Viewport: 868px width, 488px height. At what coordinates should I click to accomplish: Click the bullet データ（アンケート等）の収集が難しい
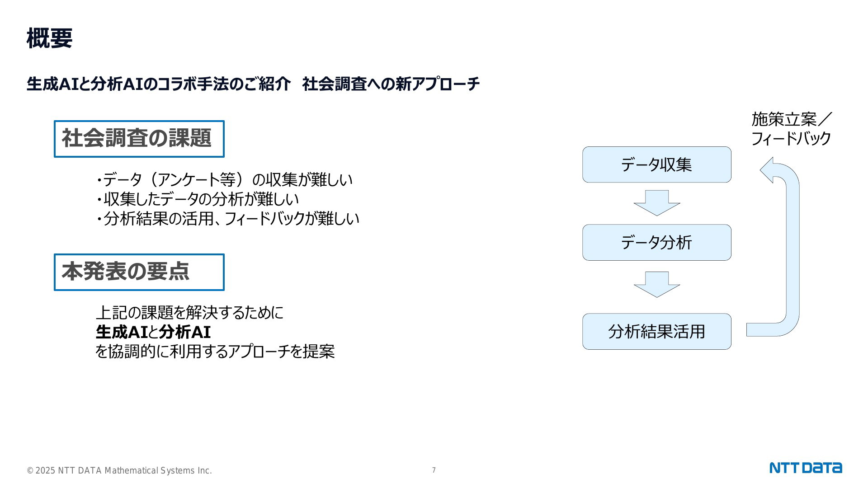pyautogui.click(x=224, y=180)
